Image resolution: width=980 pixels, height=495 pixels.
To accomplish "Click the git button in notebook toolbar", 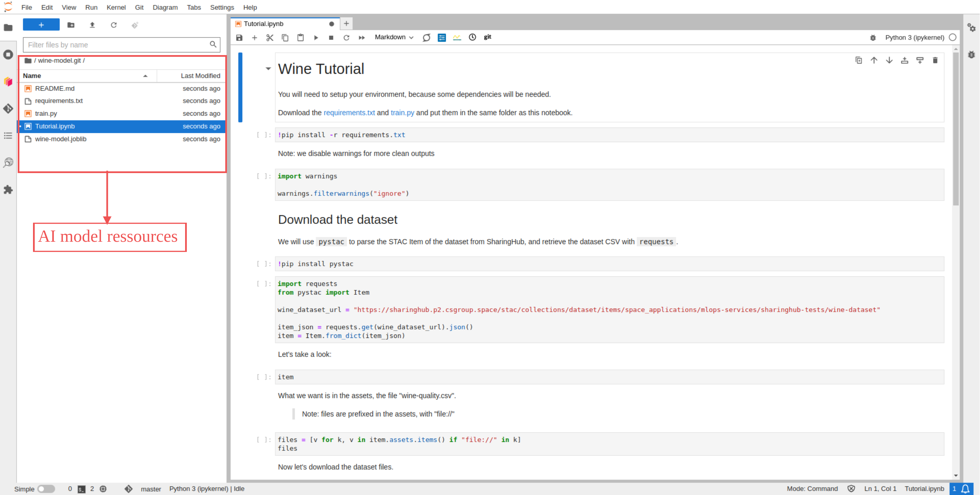I will click(487, 37).
